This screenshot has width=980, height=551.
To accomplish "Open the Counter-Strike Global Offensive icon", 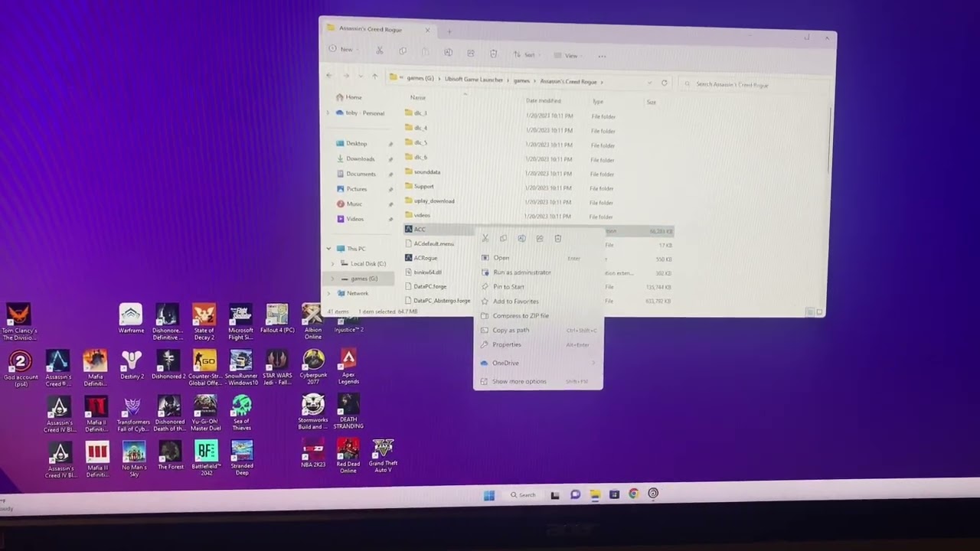I will (x=204, y=368).
